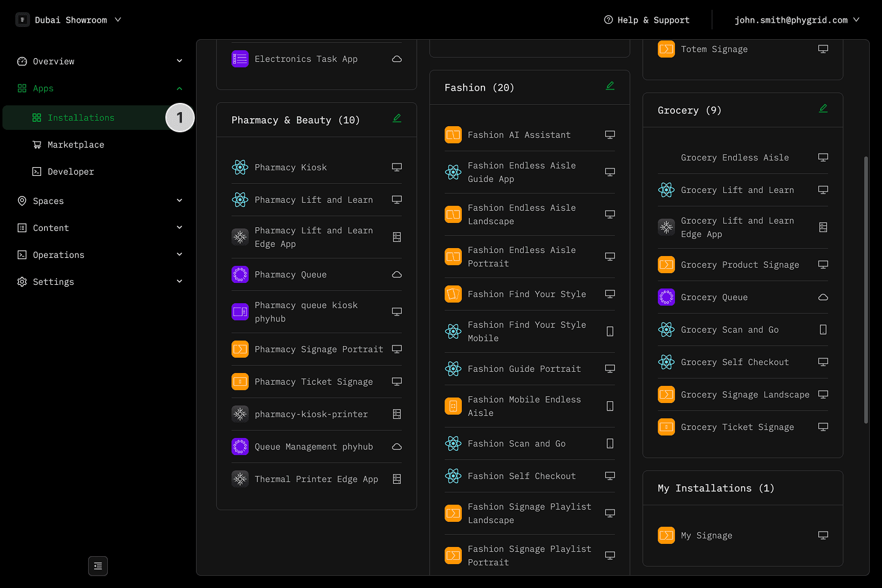Viewport: 882px width, 588px height.
Task: Click the Queue Management phyhub icon
Action: pyautogui.click(x=240, y=447)
